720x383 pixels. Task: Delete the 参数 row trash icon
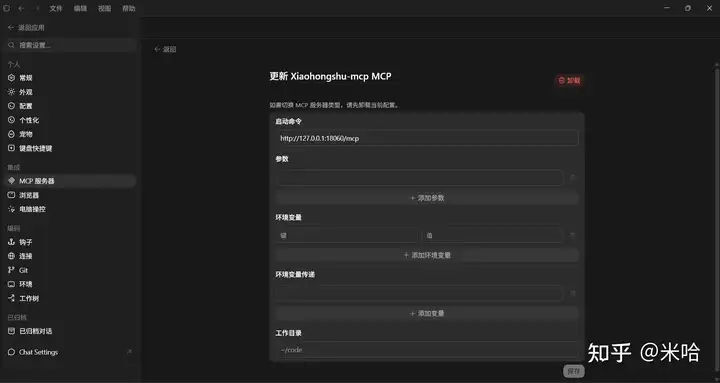point(573,178)
